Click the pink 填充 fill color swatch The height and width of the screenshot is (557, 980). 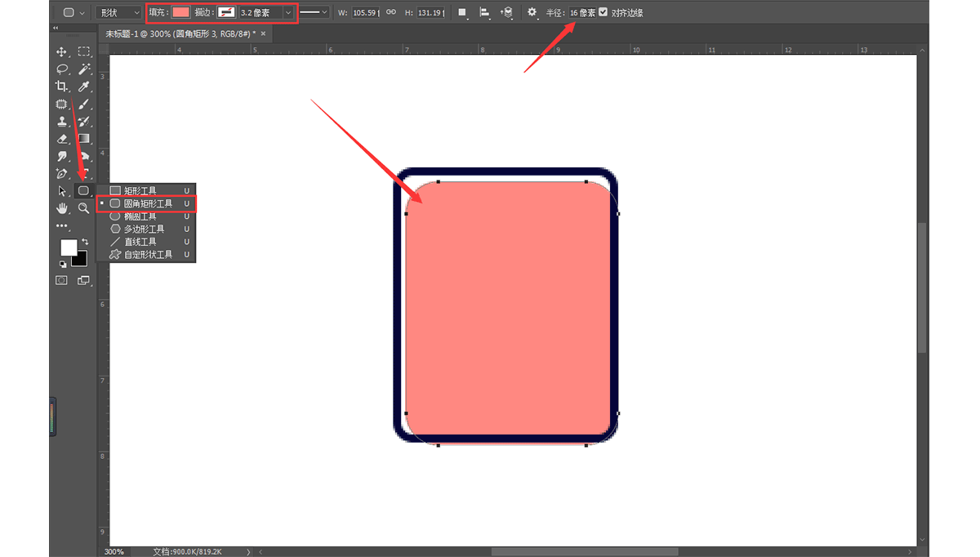click(180, 12)
